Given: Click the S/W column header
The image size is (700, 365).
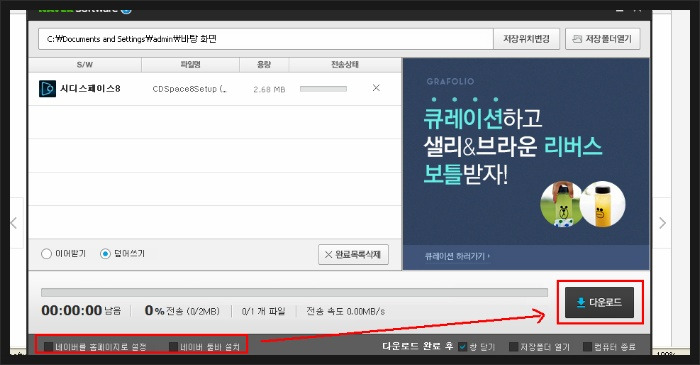Looking at the screenshot, I should [85, 65].
